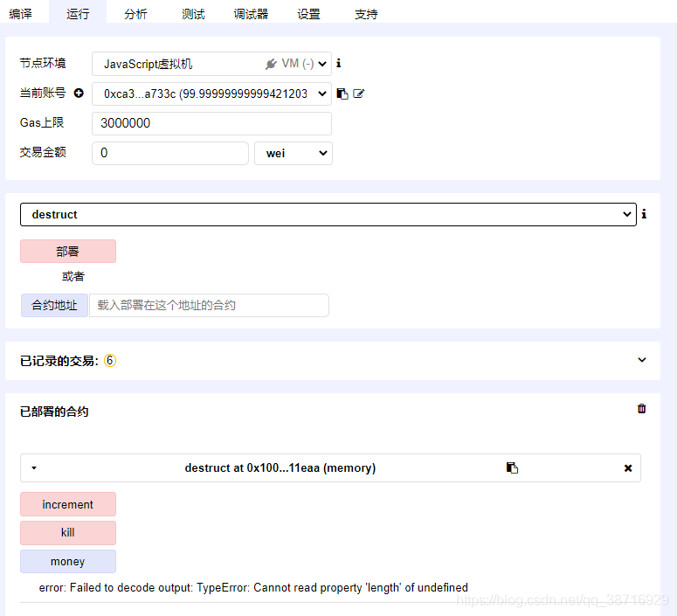Screen dimensions: 677x616
Task: Click the 'Failed to decode output' error message
Action: [x=253, y=587]
